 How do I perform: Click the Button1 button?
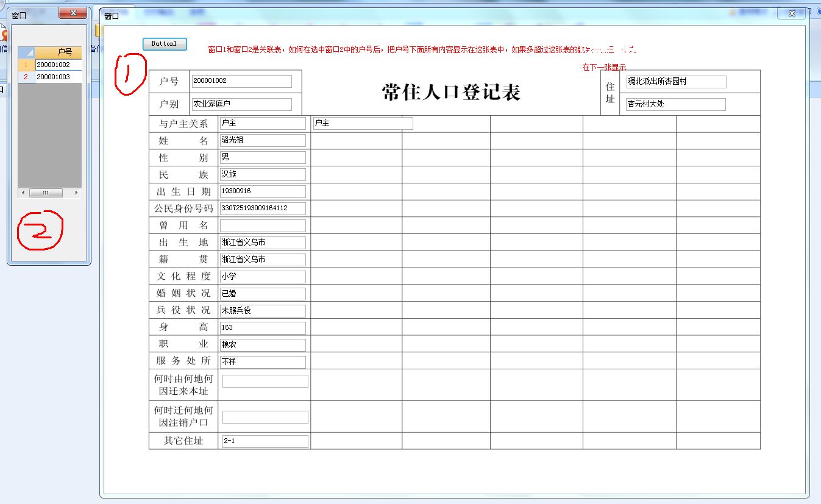click(165, 44)
